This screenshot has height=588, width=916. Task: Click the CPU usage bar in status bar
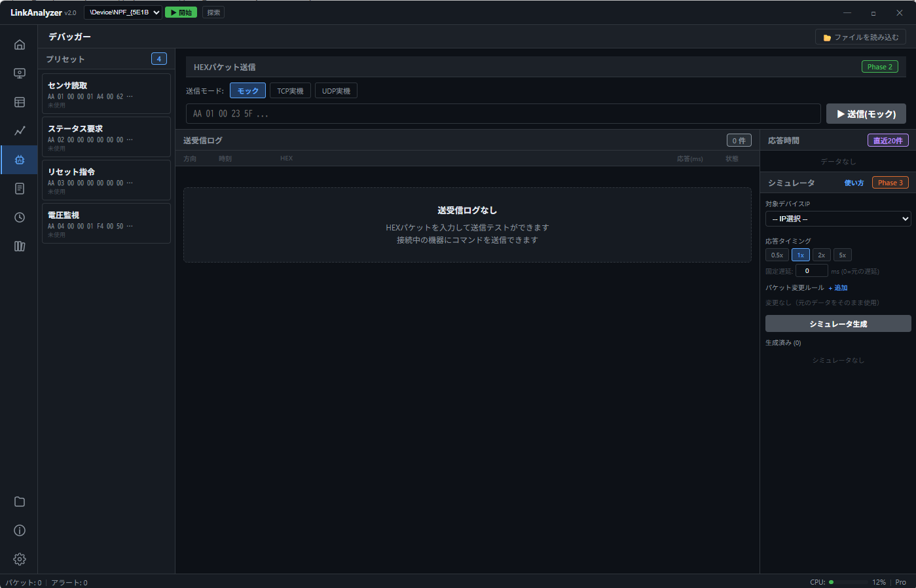point(849,582)
